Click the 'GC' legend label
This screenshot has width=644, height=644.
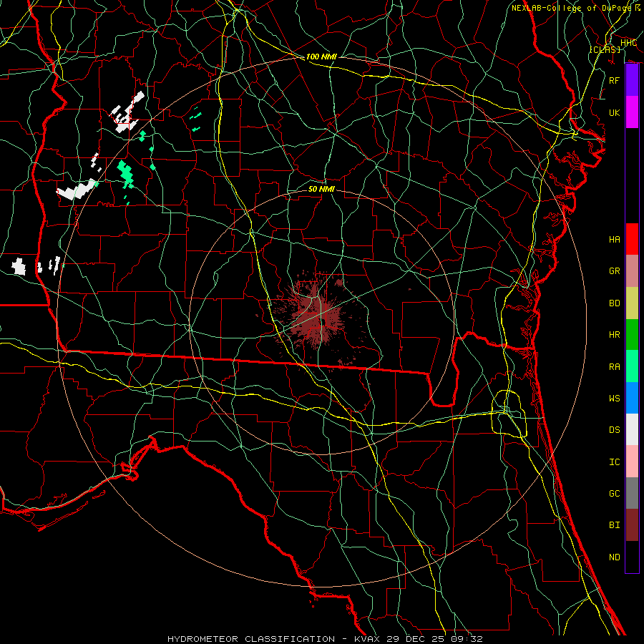(x=615, y=494)
